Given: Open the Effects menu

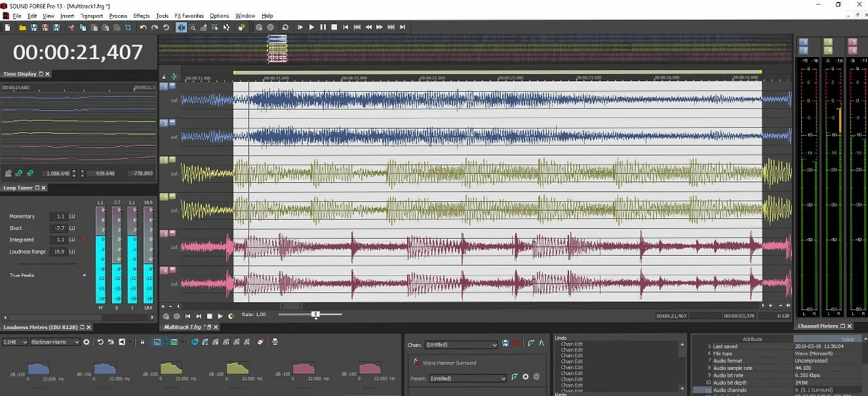Looking at the screenshot, I should click(x=141, y=15).
